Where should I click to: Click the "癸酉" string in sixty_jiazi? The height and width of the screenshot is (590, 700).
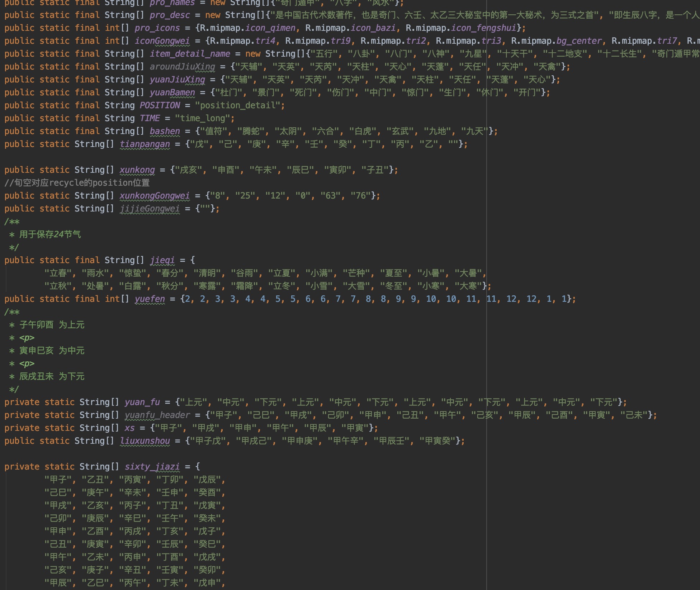tap(207, 493)
